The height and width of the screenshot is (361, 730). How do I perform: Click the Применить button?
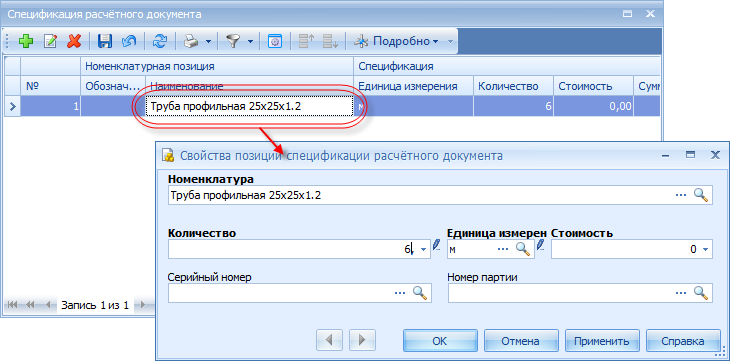point(602,341)
